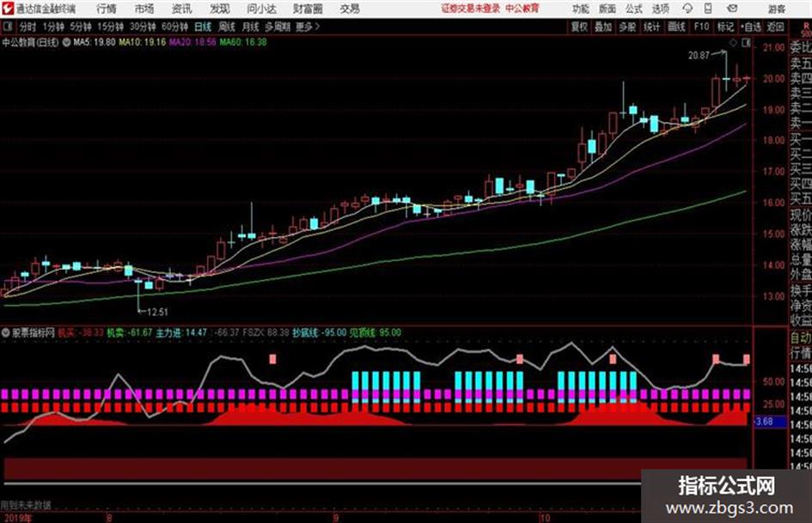Open the 市场 menu
This screenshot has width=812, height=523.
coord(144,9)
